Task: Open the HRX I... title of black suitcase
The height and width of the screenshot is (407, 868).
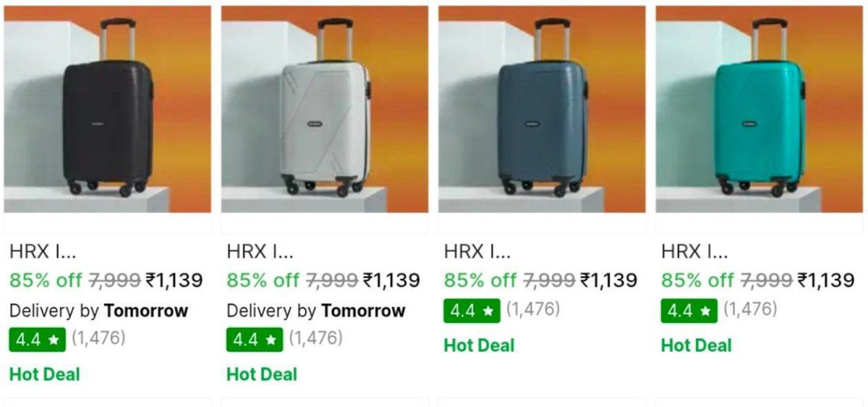Action: pos(42,251)
